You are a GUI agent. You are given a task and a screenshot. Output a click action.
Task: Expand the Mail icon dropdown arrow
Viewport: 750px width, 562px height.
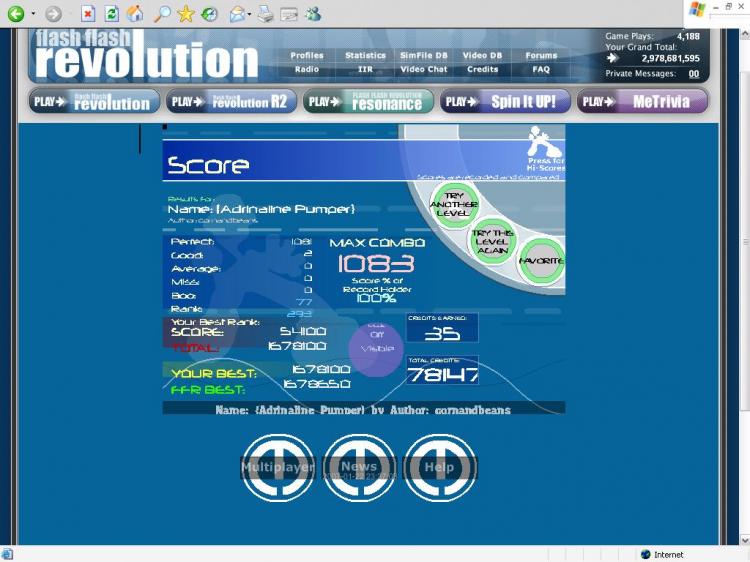(250, 14)
